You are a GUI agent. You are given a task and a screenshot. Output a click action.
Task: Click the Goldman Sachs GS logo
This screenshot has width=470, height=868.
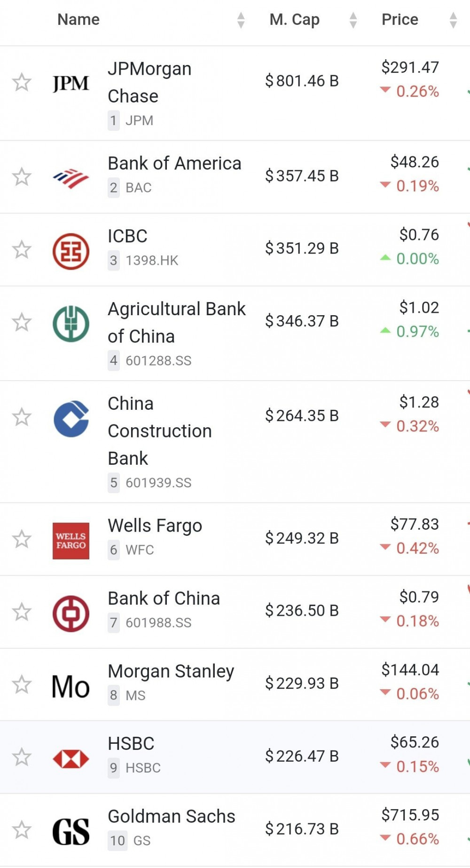(x=70, y=831)
